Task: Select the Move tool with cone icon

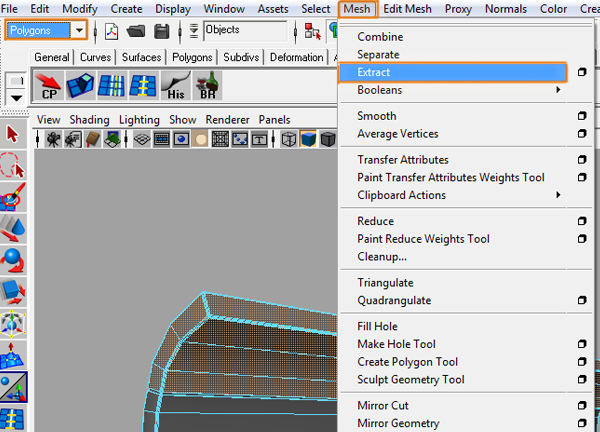Action: (x=13, y=229)
